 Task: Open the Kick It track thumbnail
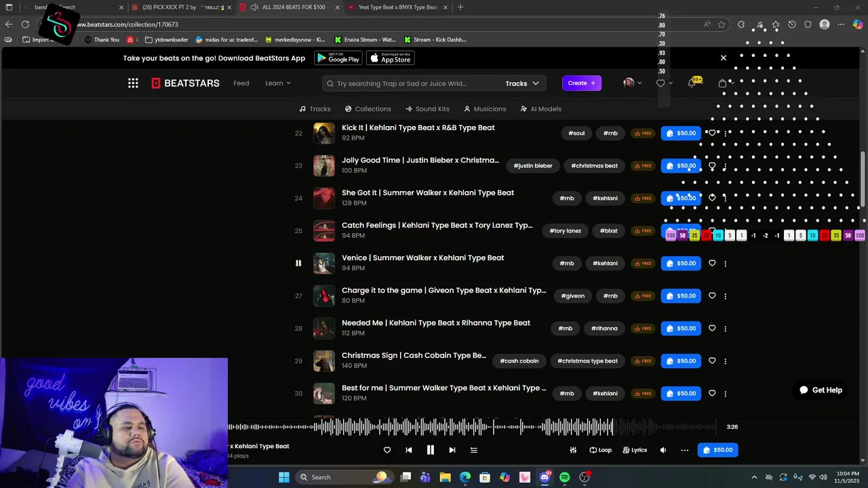[x=324, y=134]
